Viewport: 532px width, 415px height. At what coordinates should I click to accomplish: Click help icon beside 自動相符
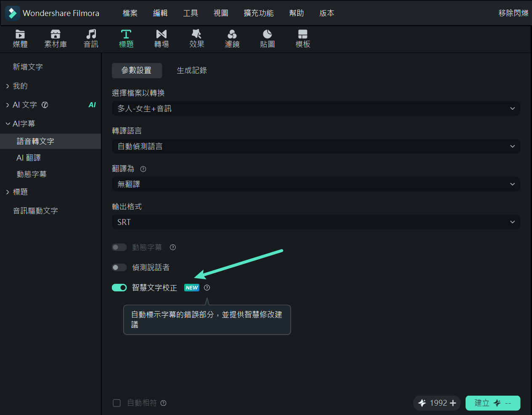[x=164, y=403]
